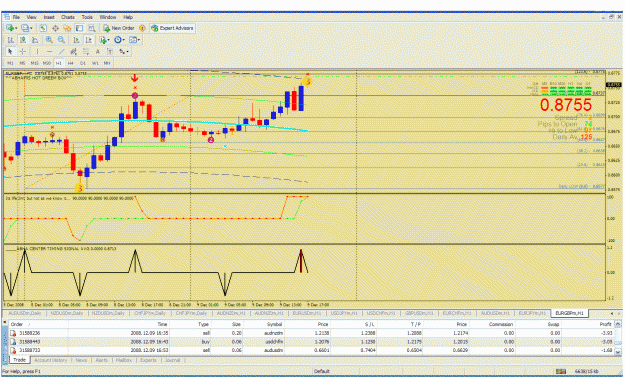Open the Profiles icon
Viewport: 625px width, 377px height.
[25, 28]
